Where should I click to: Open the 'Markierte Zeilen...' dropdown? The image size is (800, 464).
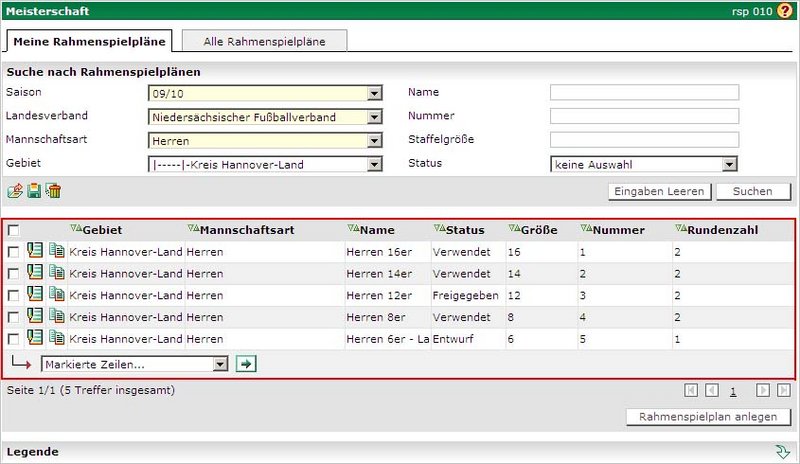(x=136, y=364)
